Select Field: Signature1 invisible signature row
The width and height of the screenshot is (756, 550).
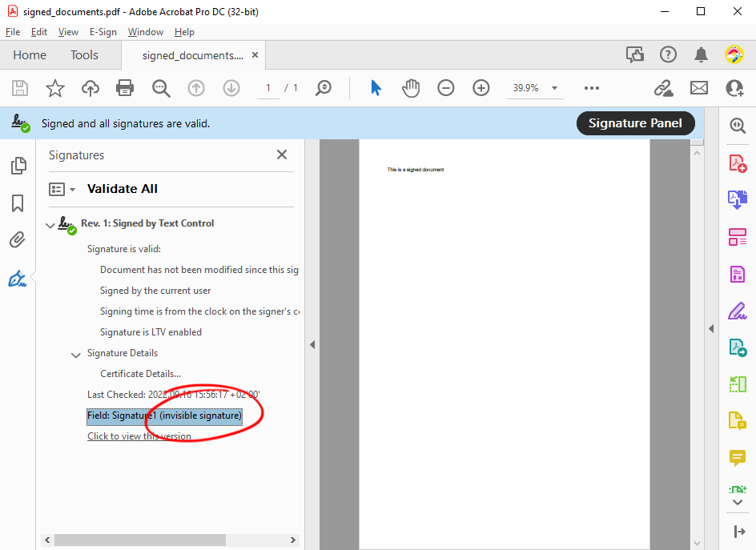pos(164,416)
